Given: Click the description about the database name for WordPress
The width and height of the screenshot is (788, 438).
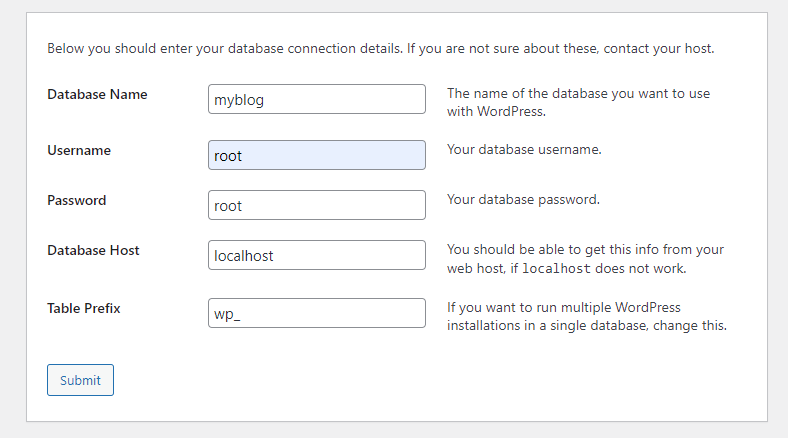Looking at the screenshot, I should tap(578, 102).
